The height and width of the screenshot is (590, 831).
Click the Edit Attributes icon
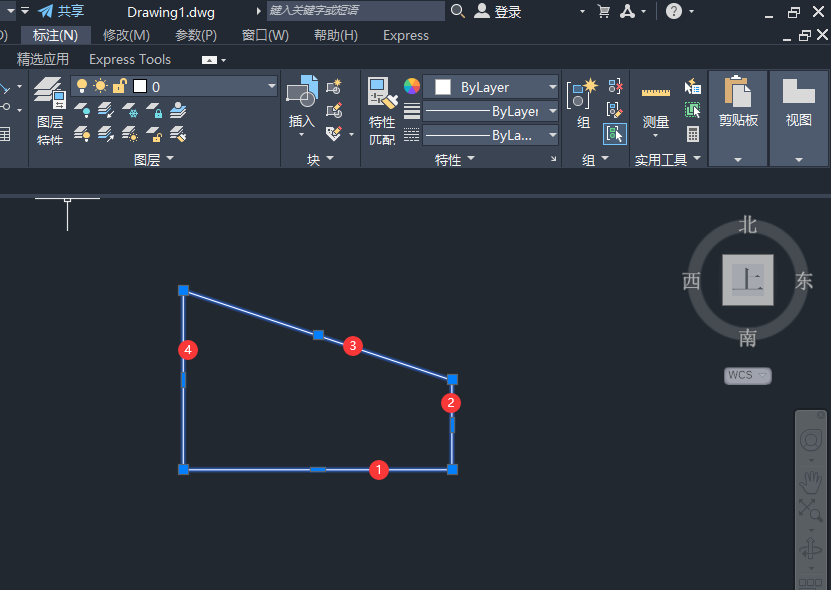pyautogui.click(x=334, y=133)
